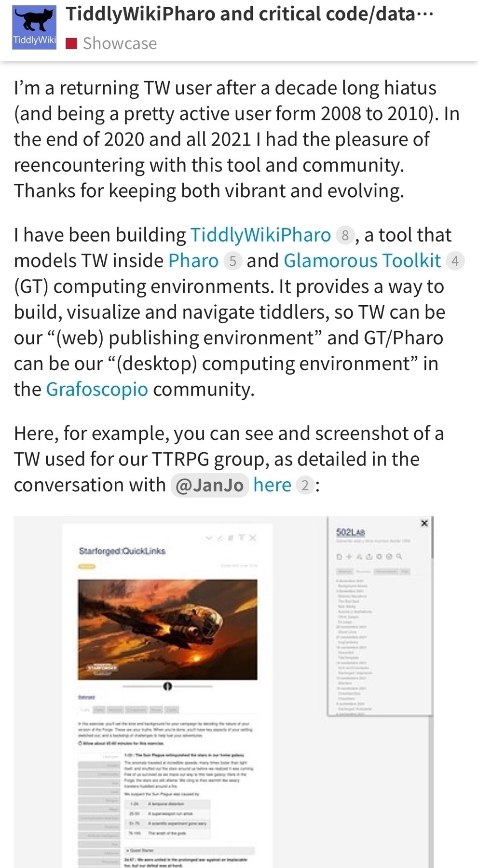
Task: Click the red Showcase category square
Action: [x=71, y=44]
